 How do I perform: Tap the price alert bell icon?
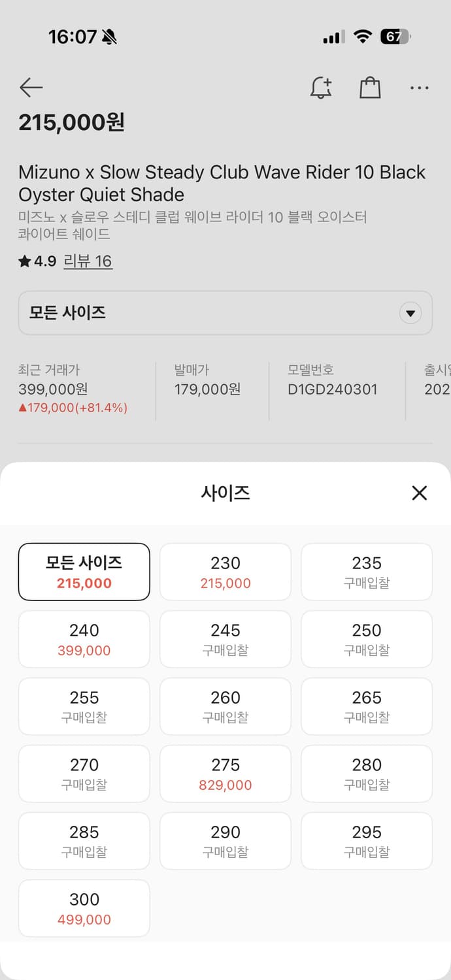point(320,88)
